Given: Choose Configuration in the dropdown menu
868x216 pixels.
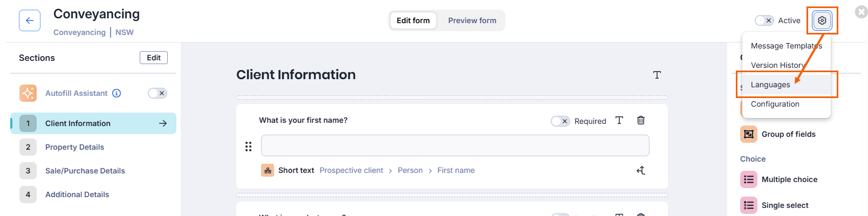Looking at the screenshot, I should click(x=775, y=104).
